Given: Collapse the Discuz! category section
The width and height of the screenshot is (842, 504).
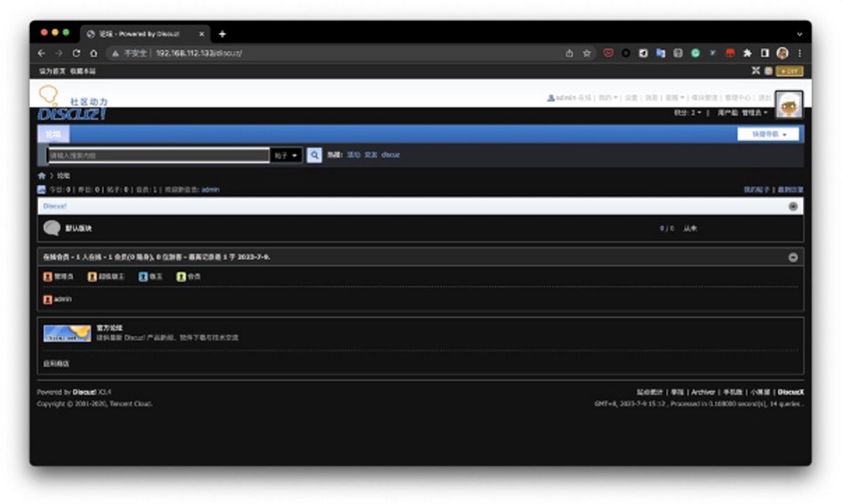Looking at the screenshot, I should [x=793, y=206].
